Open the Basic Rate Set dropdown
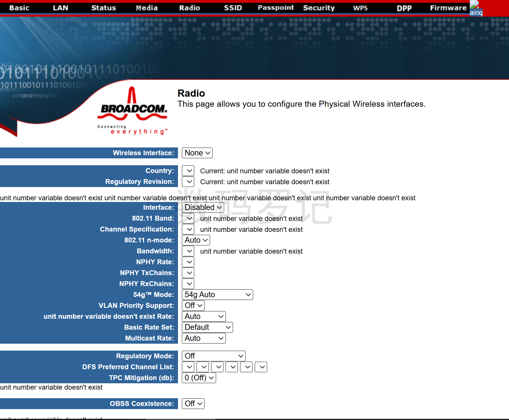 click(x=207, y=327)
